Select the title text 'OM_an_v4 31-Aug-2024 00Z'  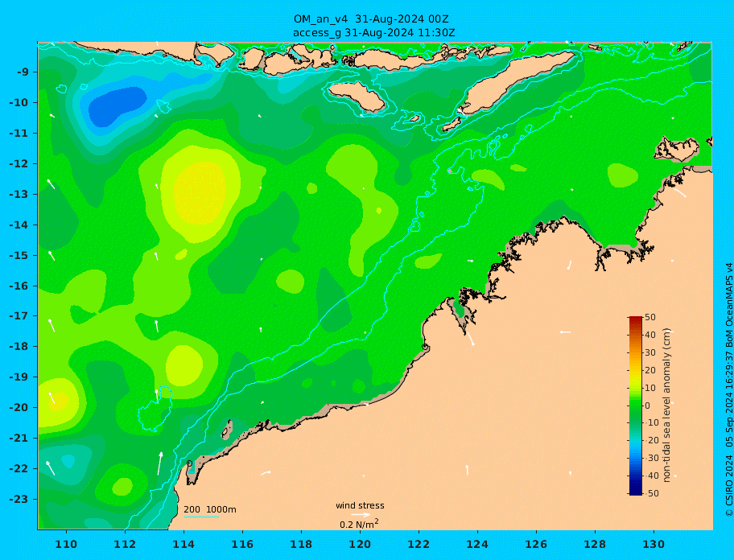pyautogui.click(x=371, y=19)
